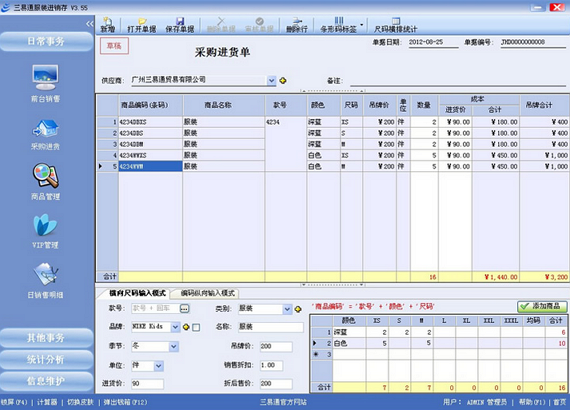
Task: Open 商品管理 product management icon
Action: pos(45,182)
